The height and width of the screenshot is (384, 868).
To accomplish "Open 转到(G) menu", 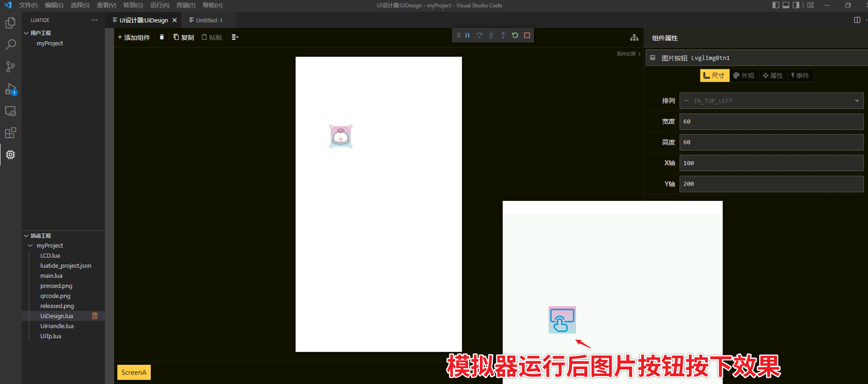I will pos(133,5).
